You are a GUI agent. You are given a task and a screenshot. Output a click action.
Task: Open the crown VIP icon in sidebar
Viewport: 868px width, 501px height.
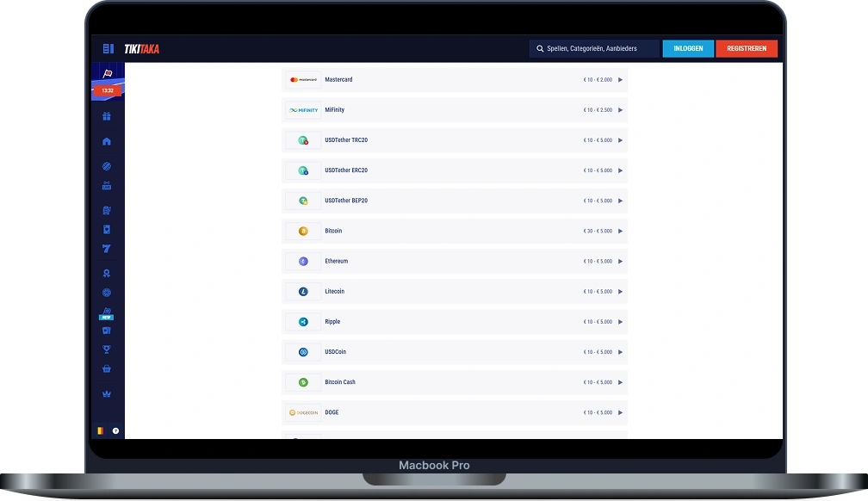107,394
